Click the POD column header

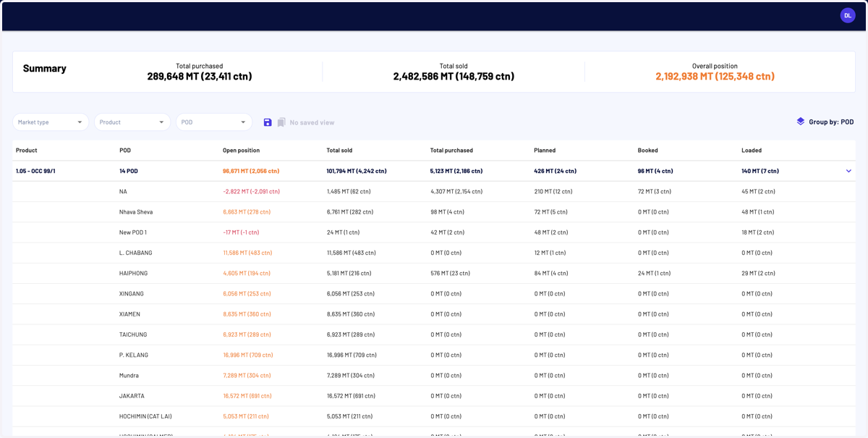click(x=125, y=151)
